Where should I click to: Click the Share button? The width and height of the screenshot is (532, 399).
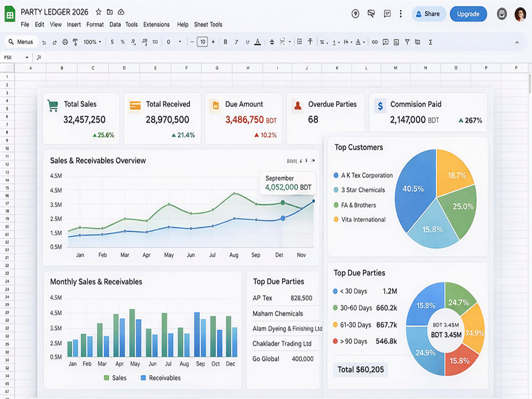click(x=429, y=14)
